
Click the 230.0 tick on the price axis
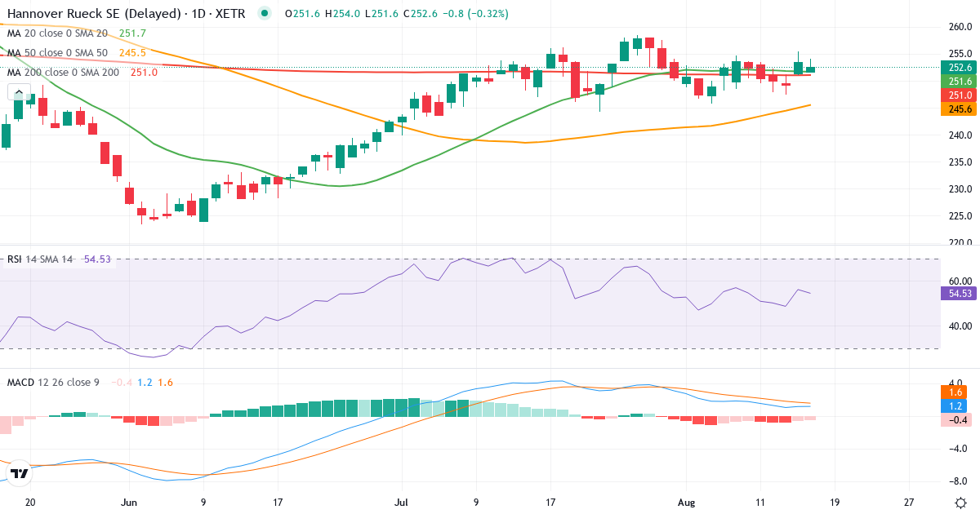click(960, 189)
